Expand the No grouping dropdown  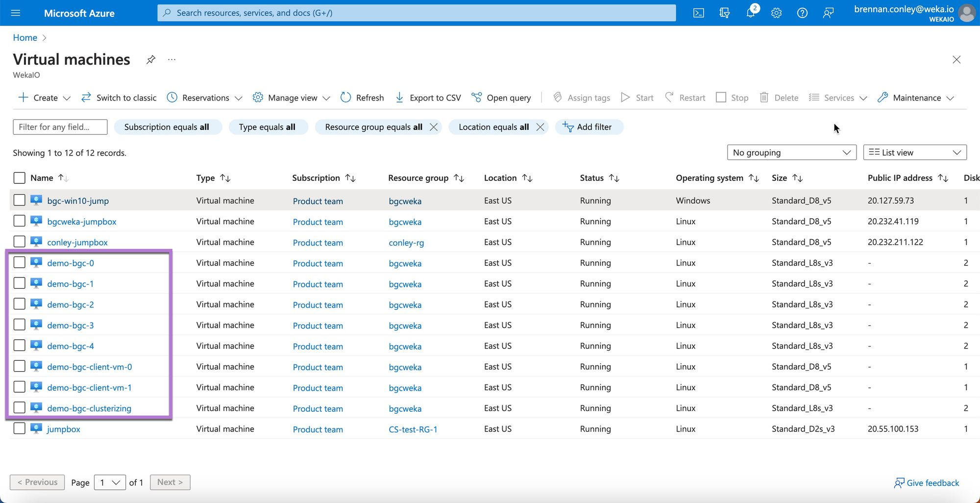[791, 152]
